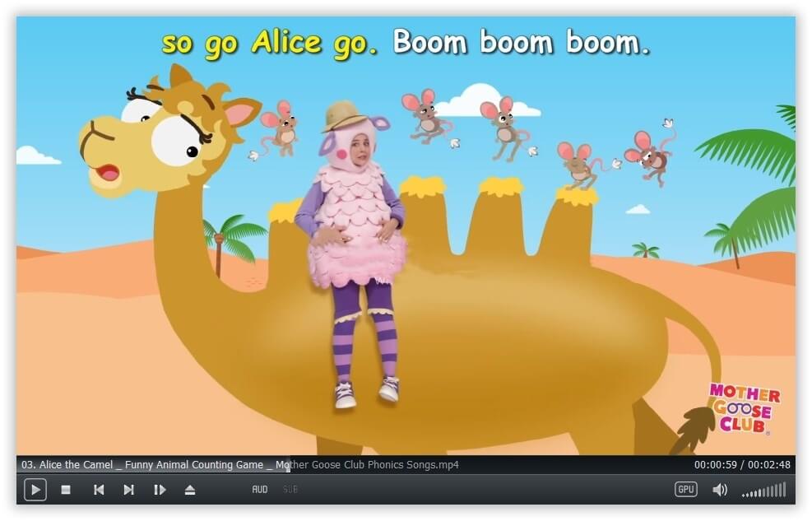The height and width of the screenshot is (521, 812).
Task: Open the SUB subtitle selector
Action: point(290,490)
